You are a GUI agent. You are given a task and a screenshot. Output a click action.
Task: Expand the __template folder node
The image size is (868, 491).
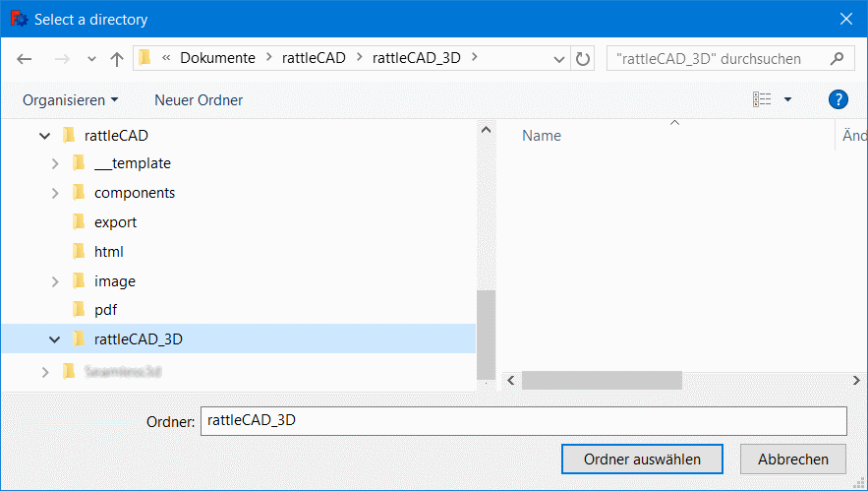tap(55, 164)
